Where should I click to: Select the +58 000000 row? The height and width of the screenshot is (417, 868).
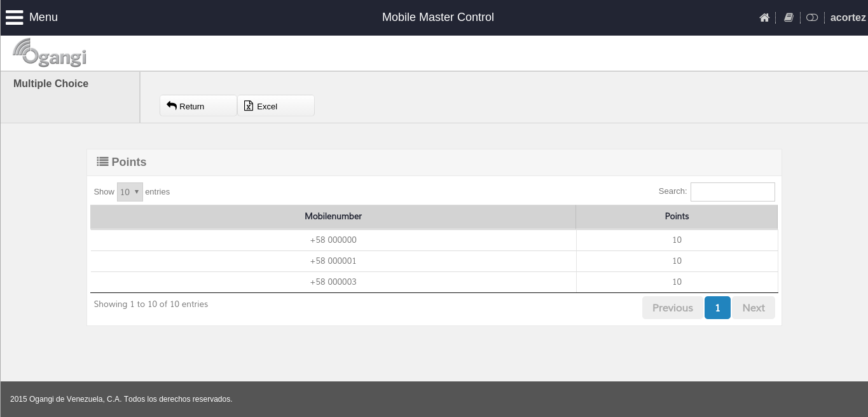pos(333,240)
